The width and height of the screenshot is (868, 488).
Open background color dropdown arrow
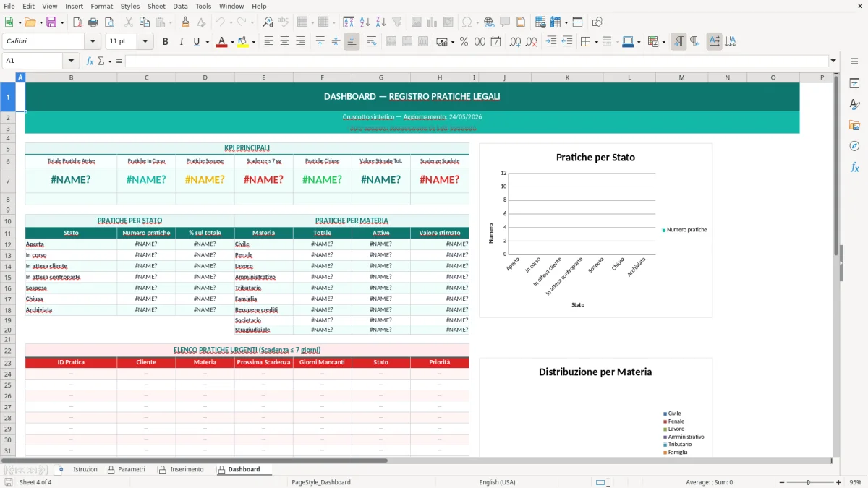pos(253,42)
